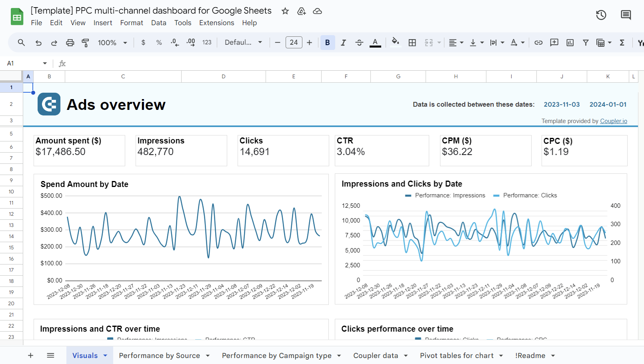Screen dimensions: 644x364
Task: Toggle bold formatting
Action: pos(327,43)
